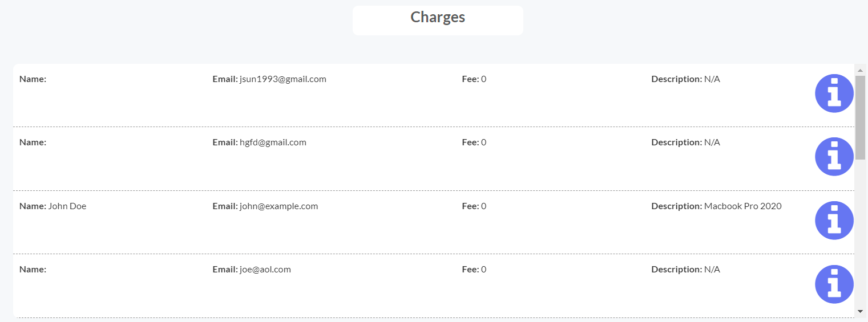Viewport: 868px width, 322px height.
Task: Select email hgfd@gmail.com text
Action: (273, 142)
